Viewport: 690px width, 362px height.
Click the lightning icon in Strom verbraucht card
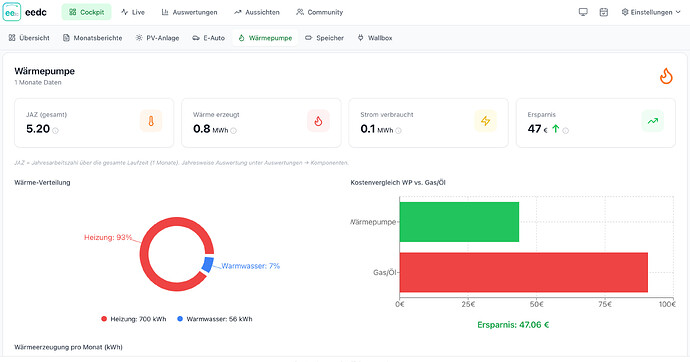485,121
